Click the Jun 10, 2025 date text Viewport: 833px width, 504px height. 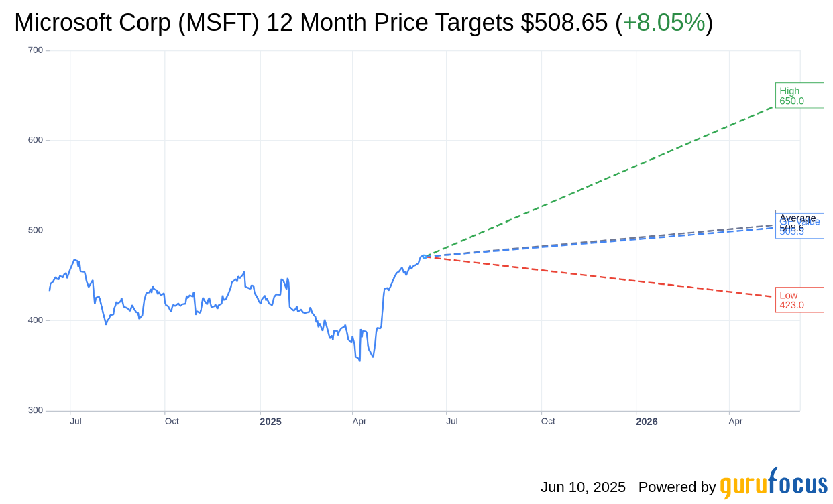[x=583, y=487]
